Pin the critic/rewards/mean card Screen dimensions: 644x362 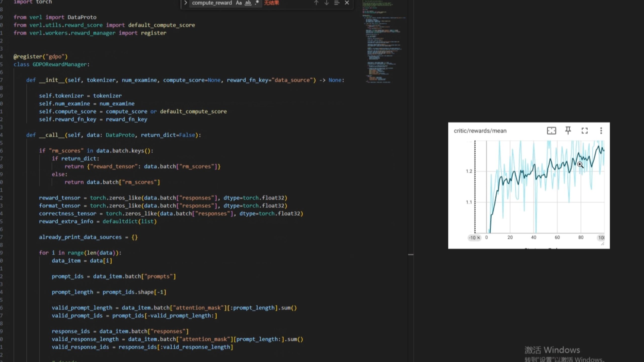[x=568, y=131]
